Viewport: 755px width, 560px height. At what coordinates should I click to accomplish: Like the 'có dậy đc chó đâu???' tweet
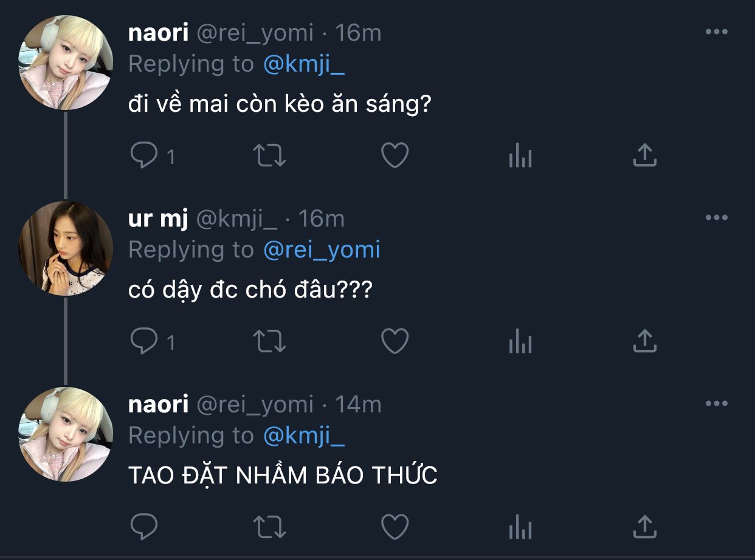coord(395,342)
